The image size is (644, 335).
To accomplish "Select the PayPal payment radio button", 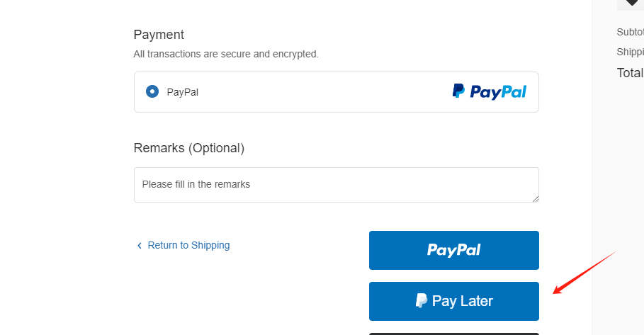I will tap(152, 91).
